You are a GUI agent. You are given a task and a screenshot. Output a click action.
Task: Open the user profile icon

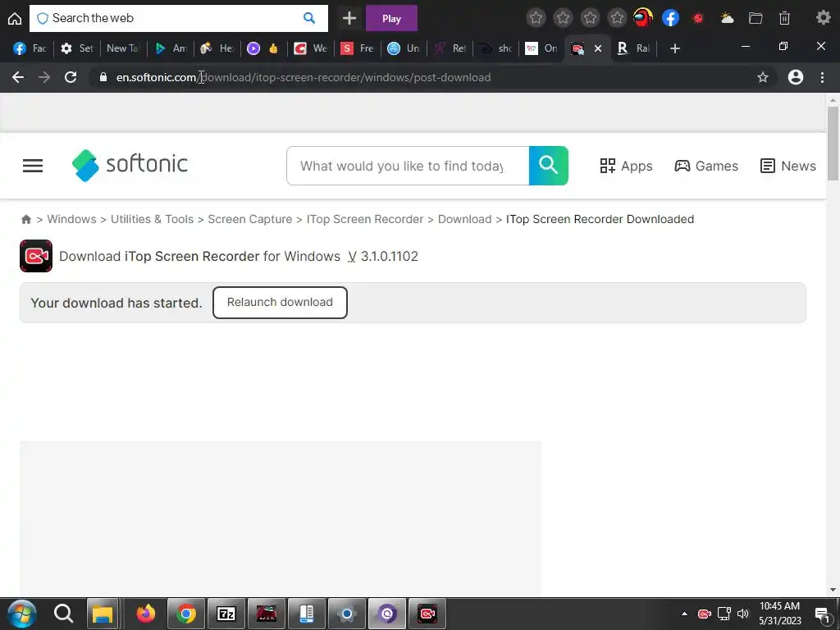[x=796, y=77]
